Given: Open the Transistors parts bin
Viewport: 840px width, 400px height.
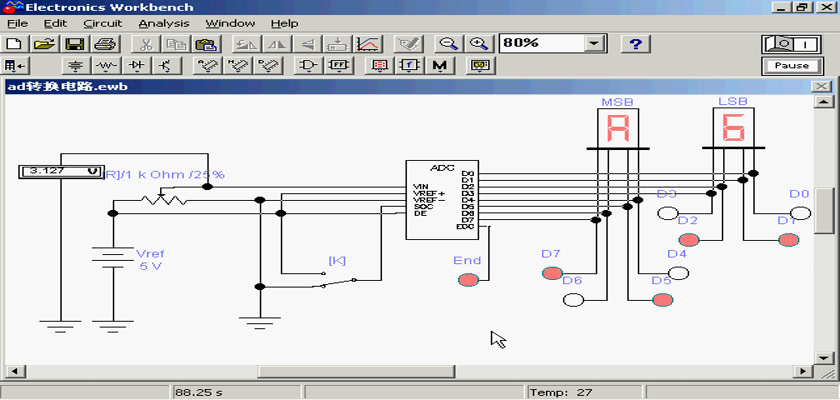Looking at the screenshot, I should [167, 65].
